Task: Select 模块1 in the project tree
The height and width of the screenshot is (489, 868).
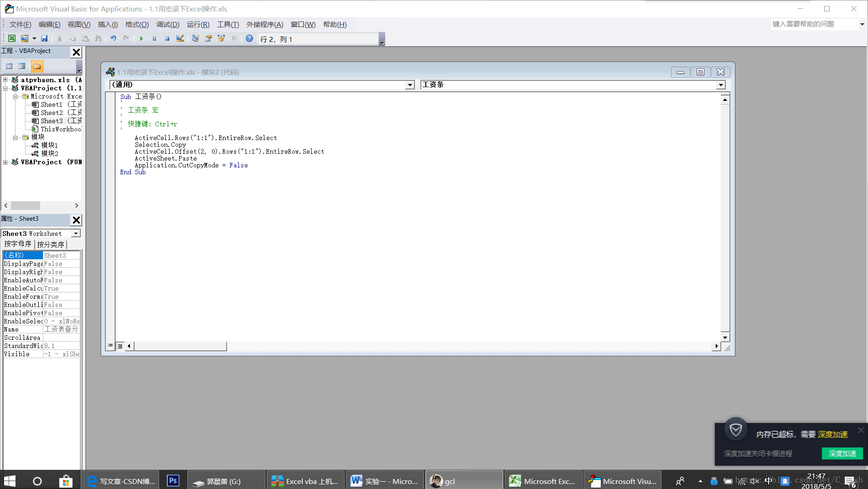Action: pos(45,145)
